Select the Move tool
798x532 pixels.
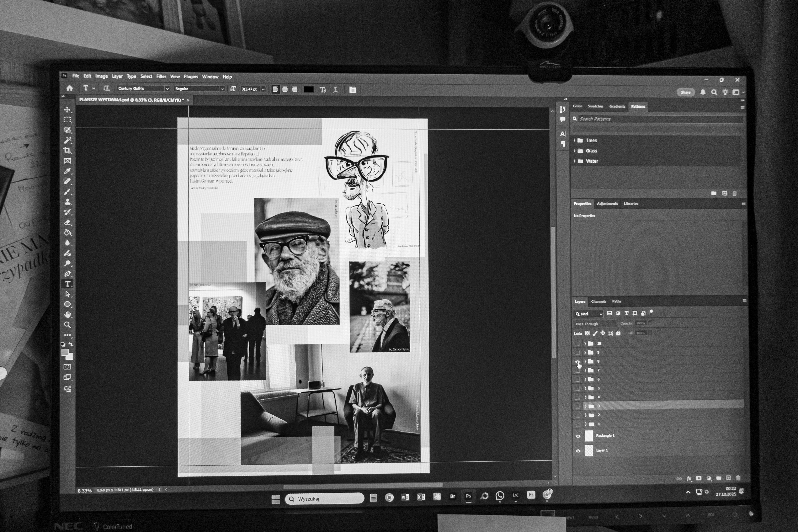click(67, 110)
